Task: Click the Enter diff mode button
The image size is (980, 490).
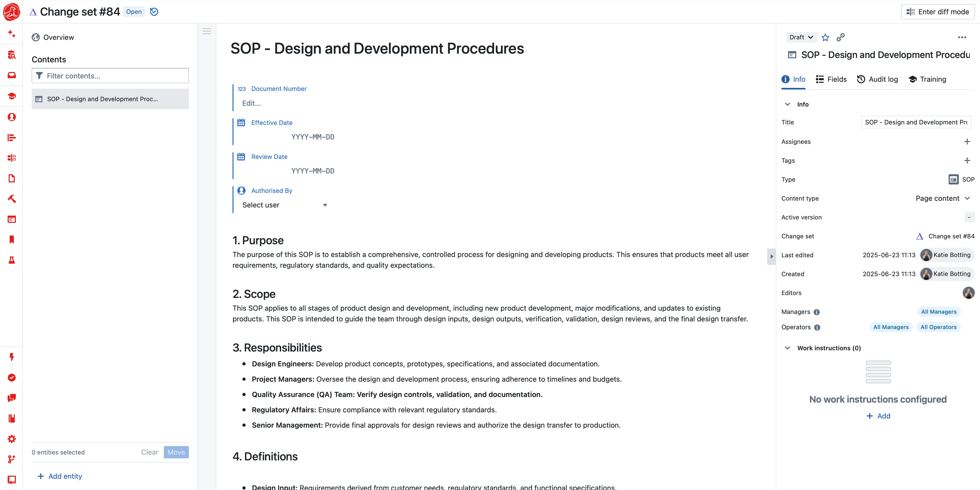Action: tap(937, 12)
